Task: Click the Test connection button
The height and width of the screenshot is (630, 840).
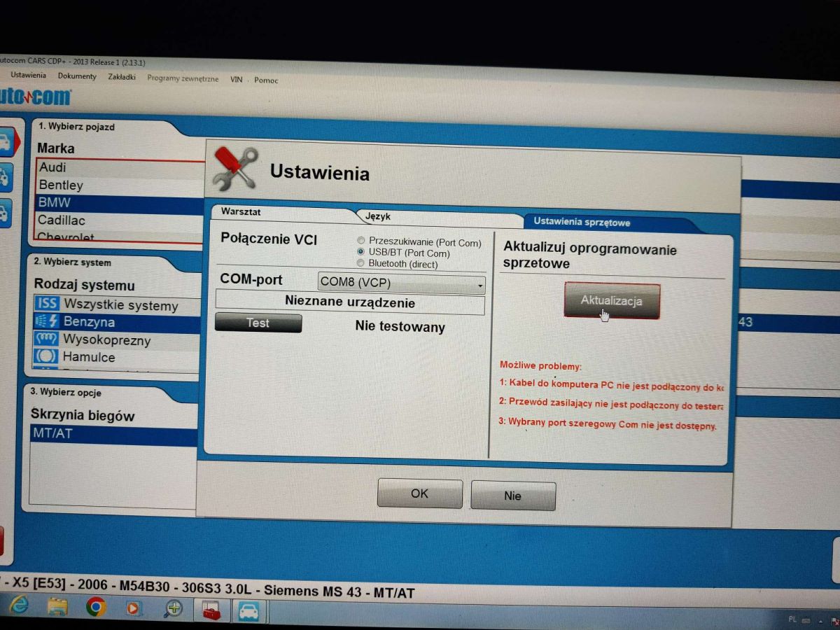Action: tap(258, 323)
